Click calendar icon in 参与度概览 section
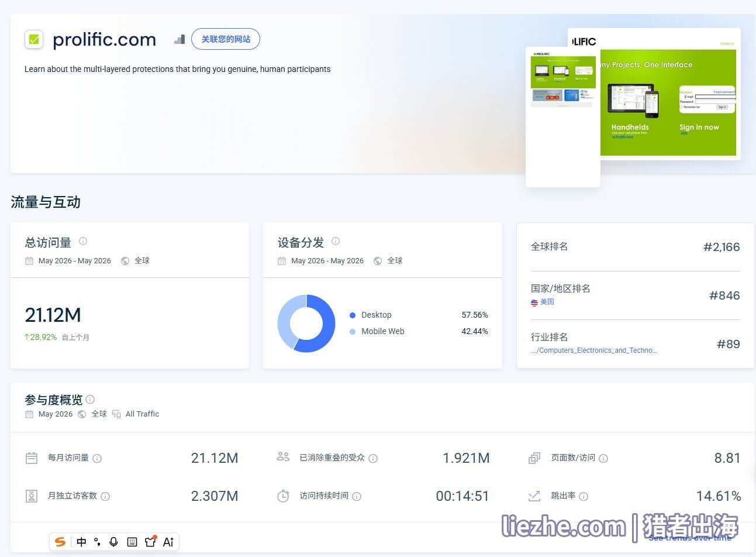Screen dimensions: 756x557 [29, 414]
